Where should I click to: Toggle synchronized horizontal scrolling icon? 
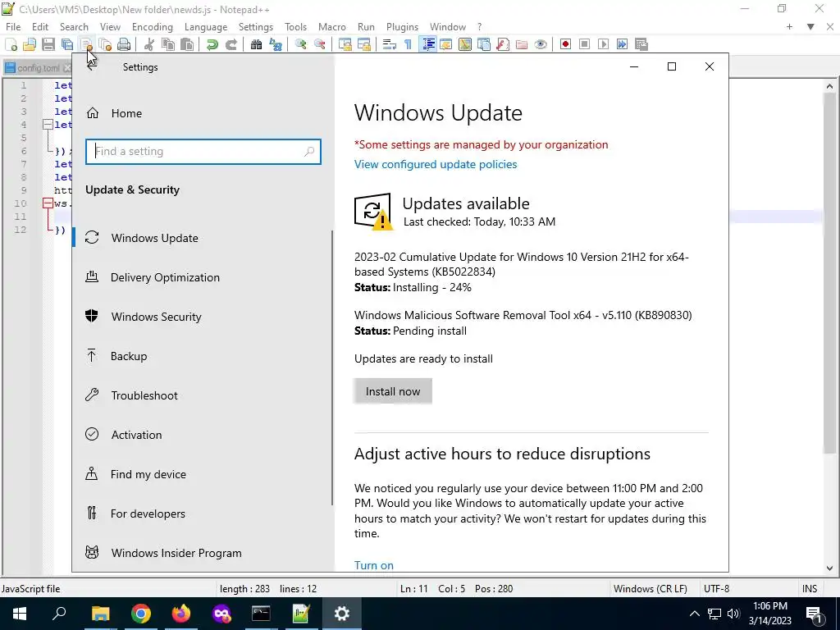[363, 44]
